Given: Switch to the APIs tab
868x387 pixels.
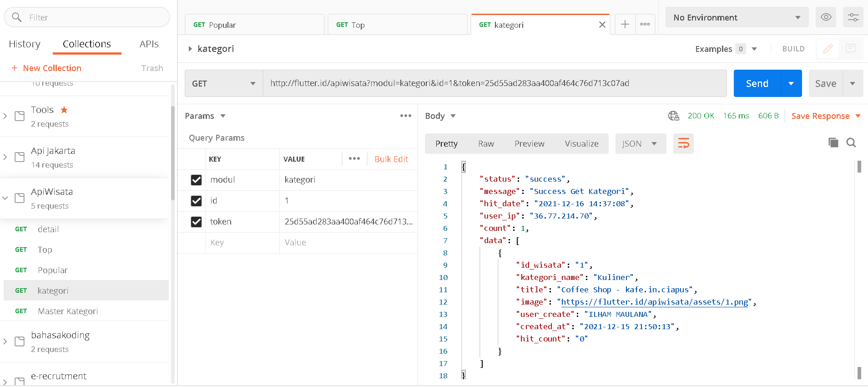Looking at the screenshot, I should (x=149, y=44).
